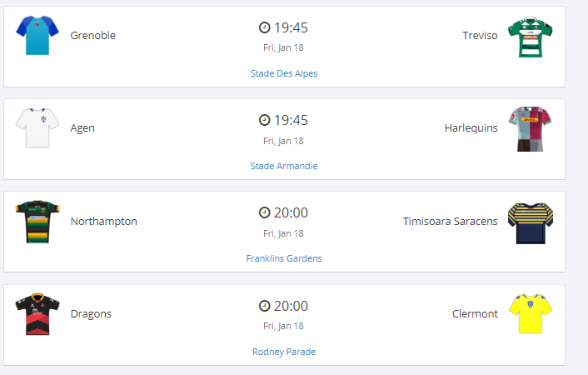Click the Clermont yellow jersey icon

coord(531,314)
